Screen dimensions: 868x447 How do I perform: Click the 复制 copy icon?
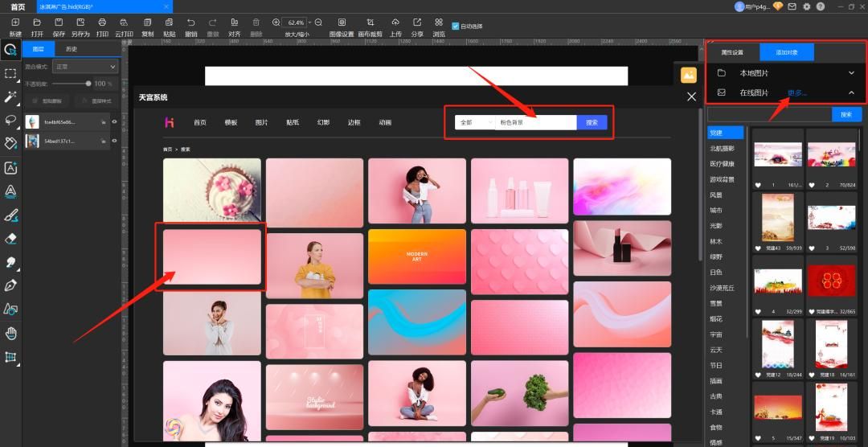[147, 23]
